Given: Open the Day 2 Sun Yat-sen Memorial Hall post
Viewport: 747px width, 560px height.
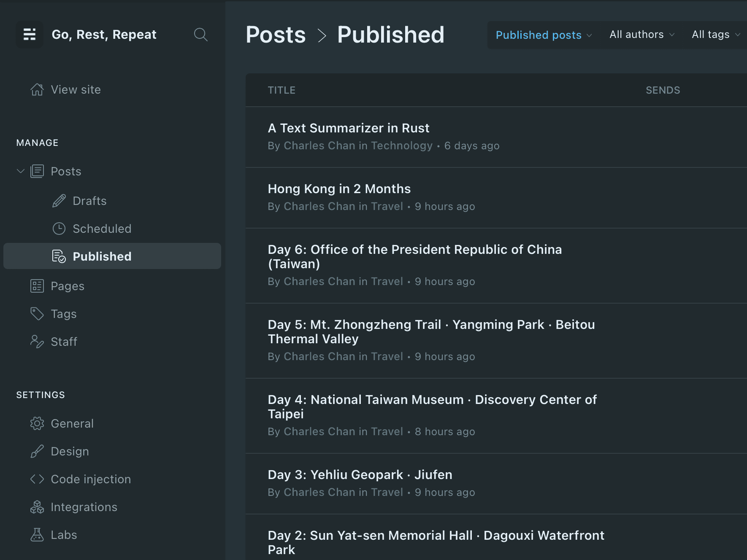Looking at the screenshot, I should click(436, 542).
